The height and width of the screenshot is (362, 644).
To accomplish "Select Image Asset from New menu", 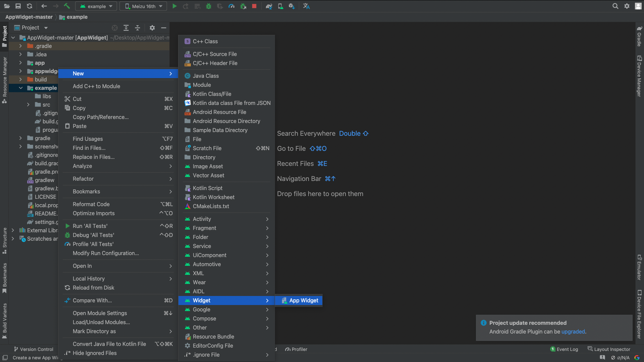I will point(227,166).
